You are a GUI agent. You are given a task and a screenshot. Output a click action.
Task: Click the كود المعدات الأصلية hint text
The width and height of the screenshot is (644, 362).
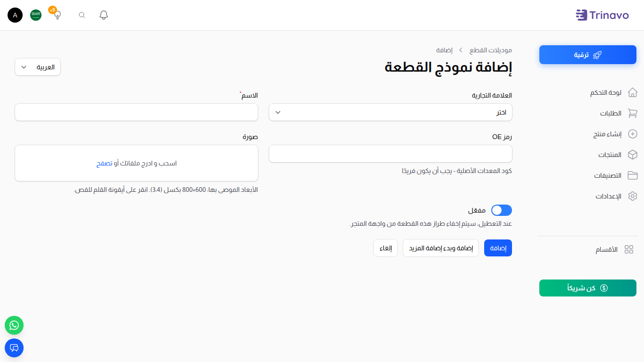pos(457,171)
